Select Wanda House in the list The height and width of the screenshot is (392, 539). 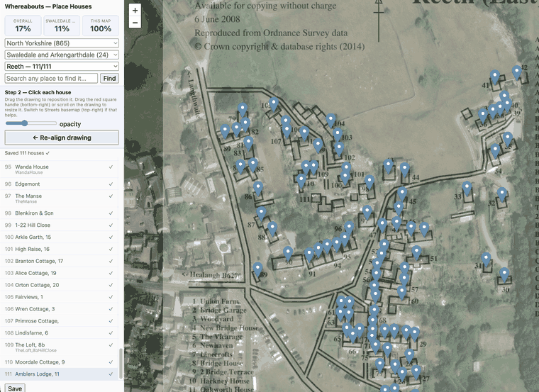[x=59, y=169]
